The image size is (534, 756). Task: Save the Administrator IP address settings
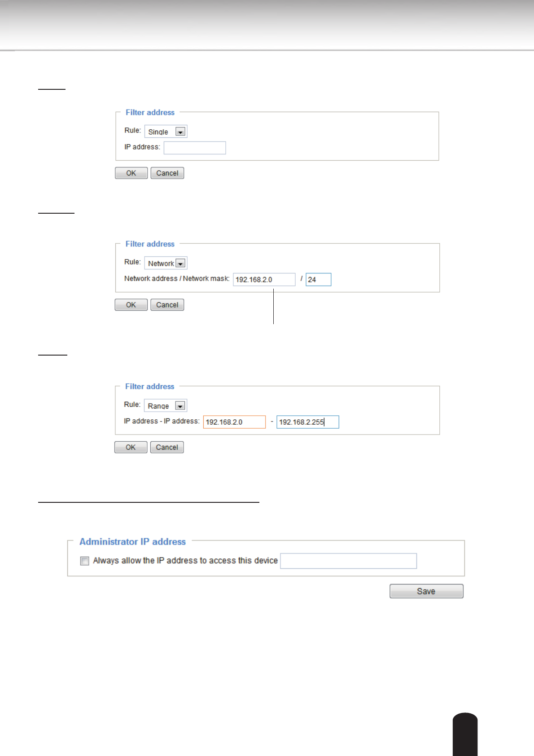point(426,591)
